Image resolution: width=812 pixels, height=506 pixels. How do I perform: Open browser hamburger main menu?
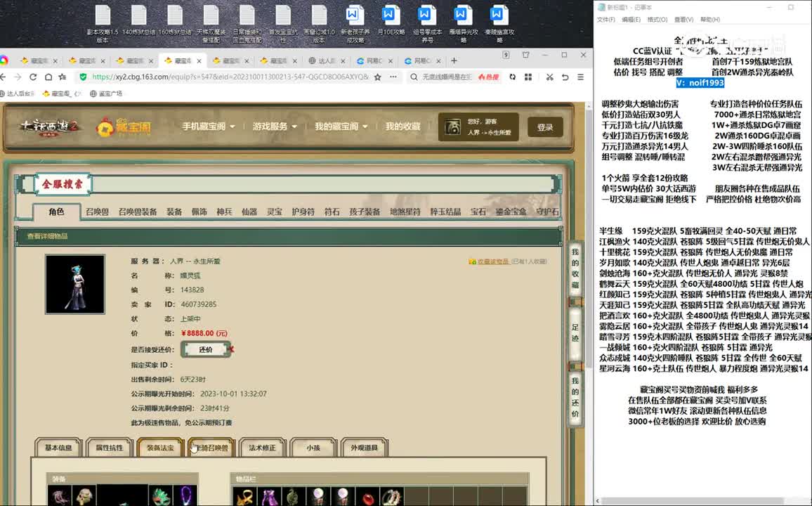click(x=580, y=77)
